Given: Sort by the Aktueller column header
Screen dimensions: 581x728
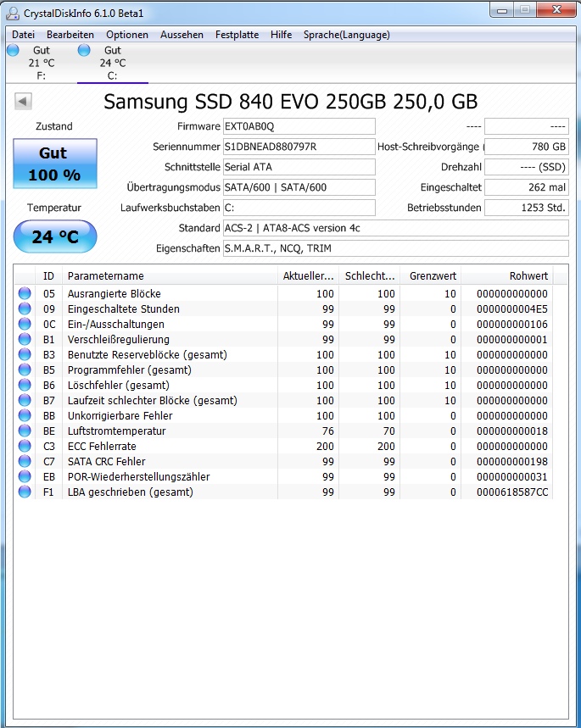Looking at the screenshot, I should [308, 275].
